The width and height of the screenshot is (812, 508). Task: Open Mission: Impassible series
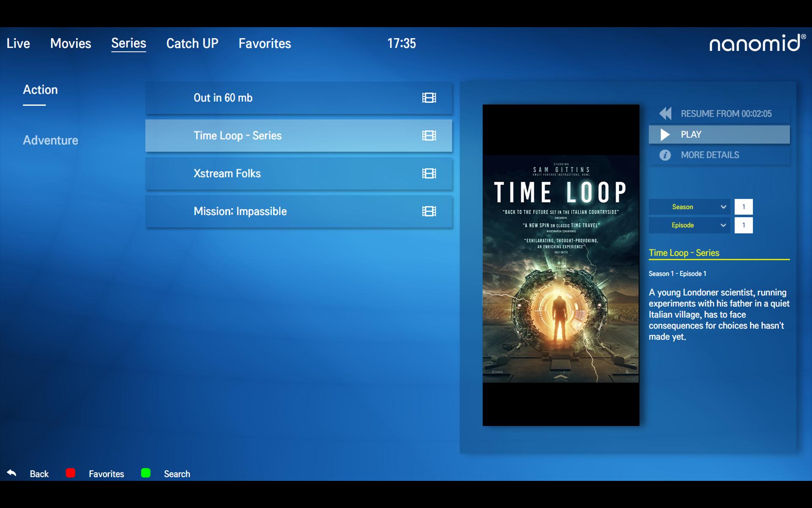(299, 211)
